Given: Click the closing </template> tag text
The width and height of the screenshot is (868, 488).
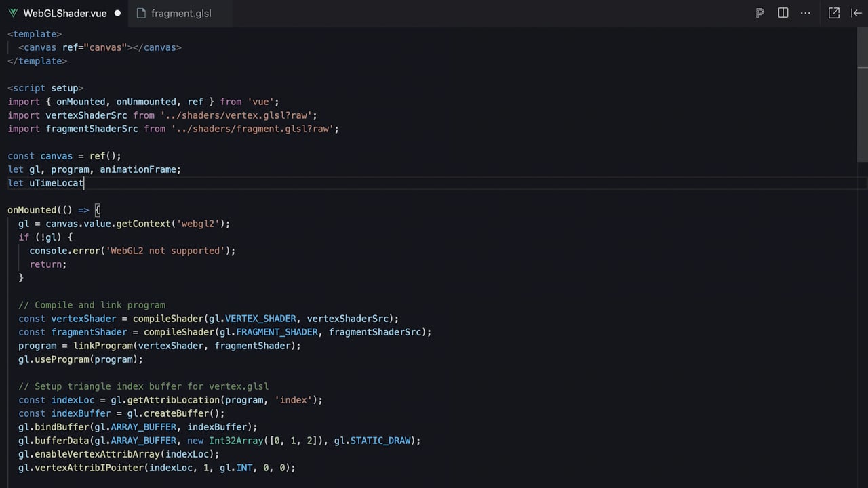Looking at the screenshot, I should pyautogui.click(x=37, y=61).
